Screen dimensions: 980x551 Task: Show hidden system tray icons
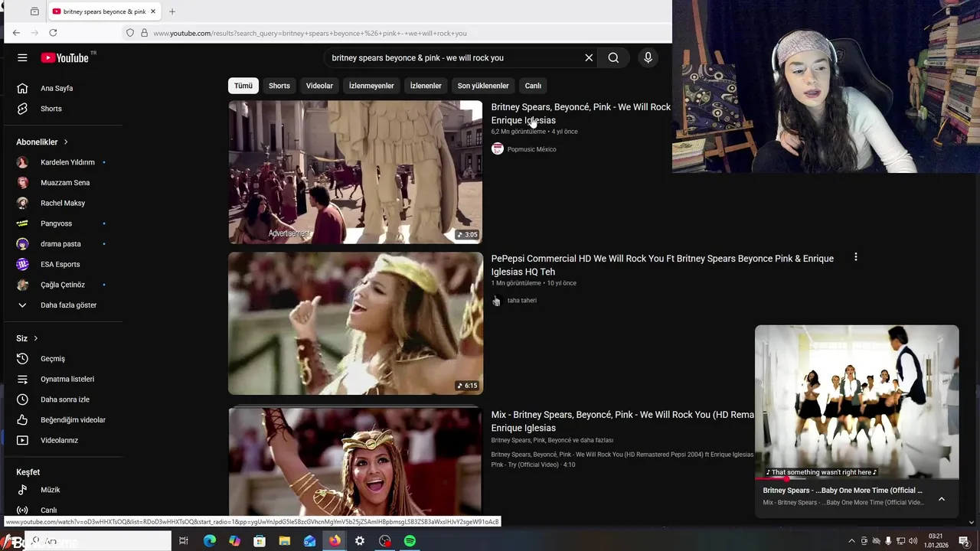[x=851, y=541]
